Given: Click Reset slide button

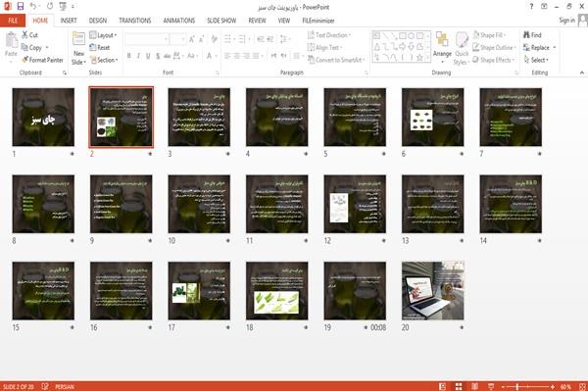Looking at the screenshot, I should [100, 47].
